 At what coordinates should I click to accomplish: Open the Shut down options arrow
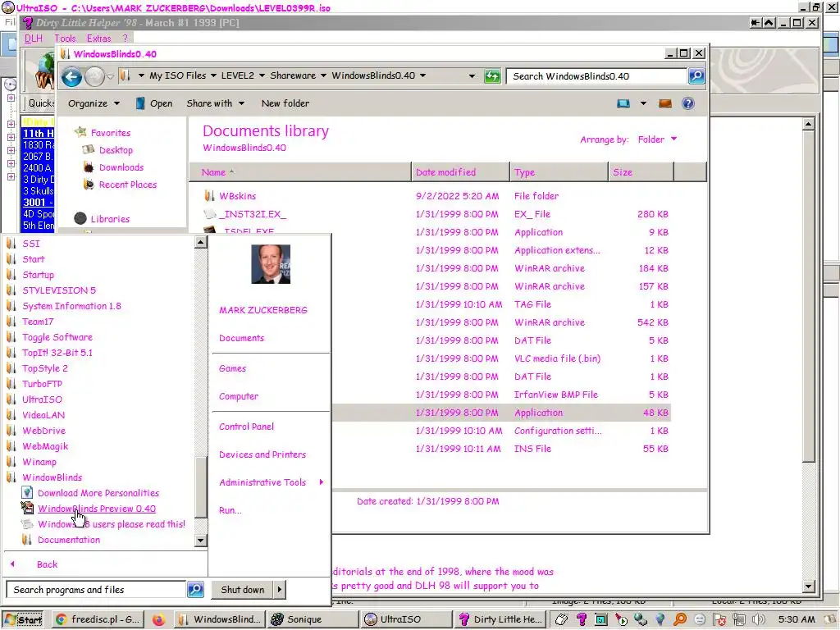[x=280, y=590]
